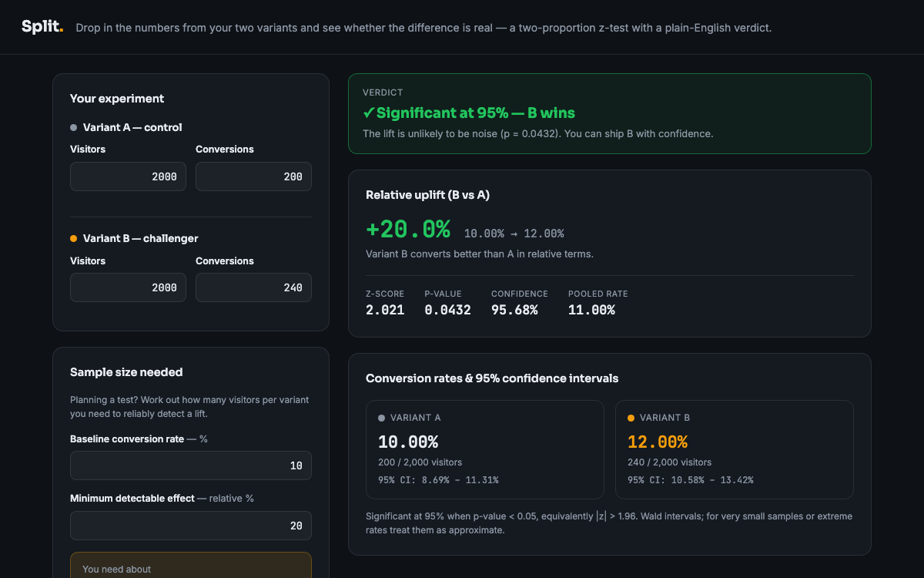Image resolution: width=924 pixels, height=578 pixels.
Task: Click the Variant B visitors input field
Action: (128, 287)
